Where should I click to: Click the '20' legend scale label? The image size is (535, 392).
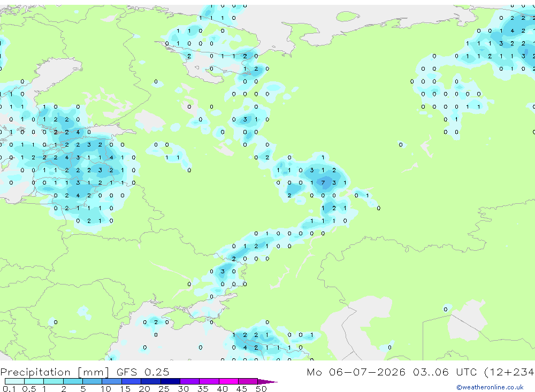(x=144, y=389)
